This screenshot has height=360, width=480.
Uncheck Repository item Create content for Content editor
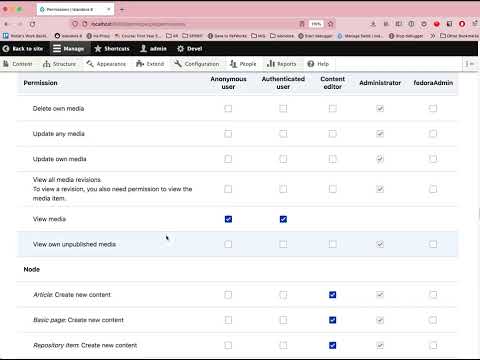tap(333, 345)
